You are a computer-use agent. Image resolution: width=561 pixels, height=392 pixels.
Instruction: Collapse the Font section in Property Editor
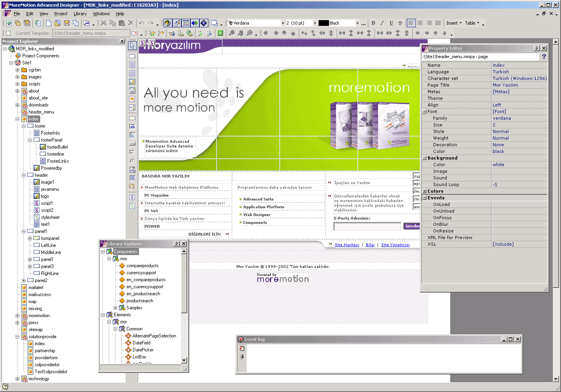[424, 112]
